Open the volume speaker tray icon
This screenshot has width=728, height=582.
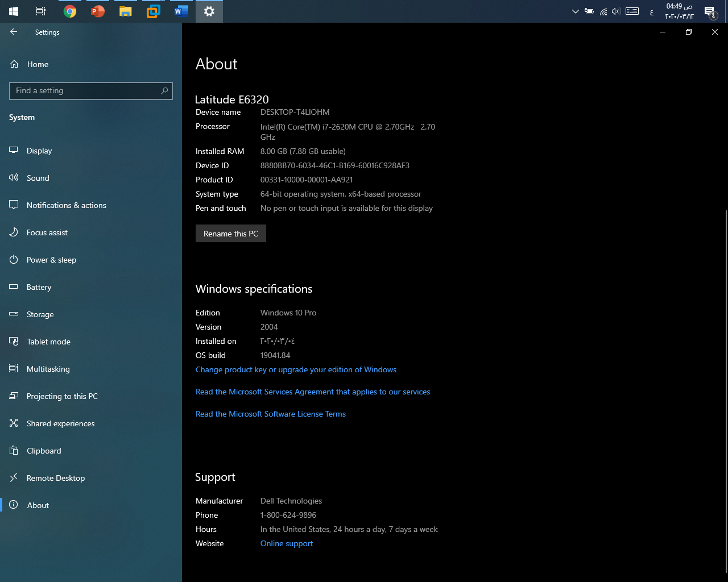click(x=616, y=11)
